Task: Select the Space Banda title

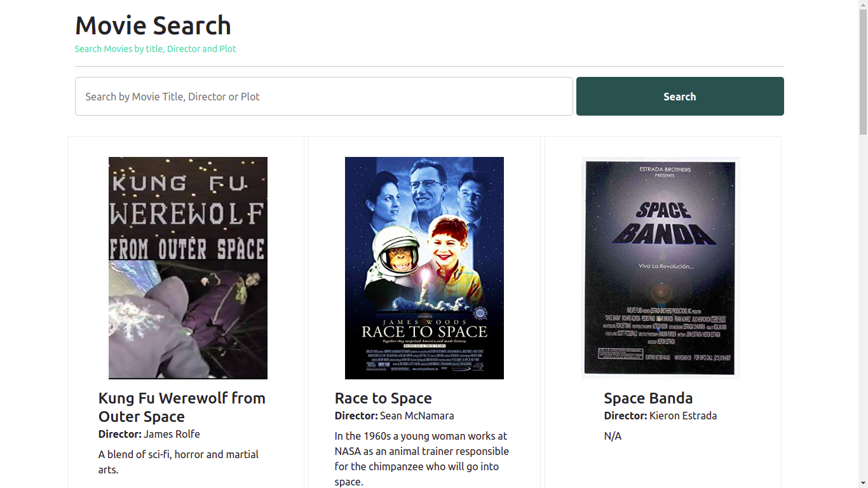Action: (x=648, y=398)
